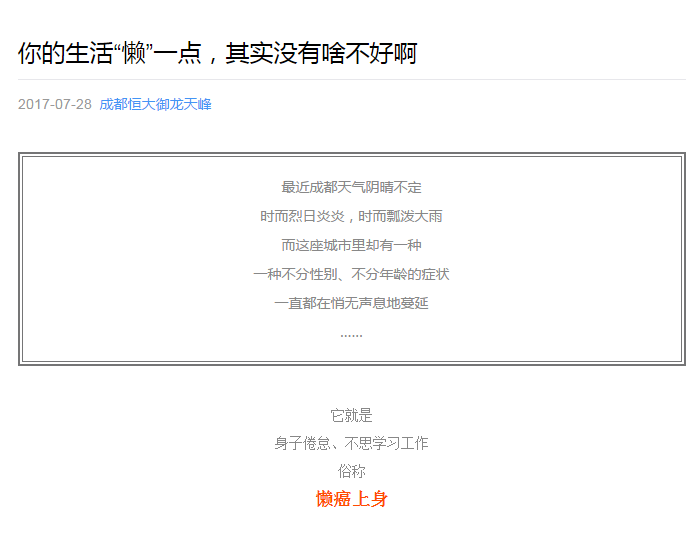Image resolution: width=695 pixels, height=553 pixels.
Task: Open the 成都恒大御龙天峰 account link
Action: pyautogui.click(x=155, y=104)
